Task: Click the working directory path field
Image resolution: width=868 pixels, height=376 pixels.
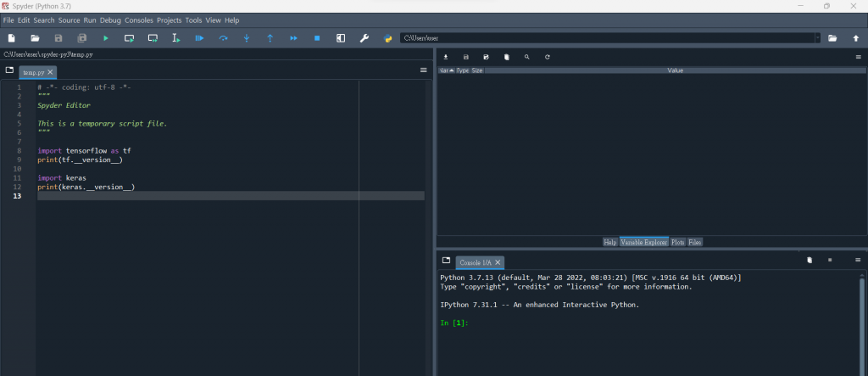Action: tap(607, 38)
